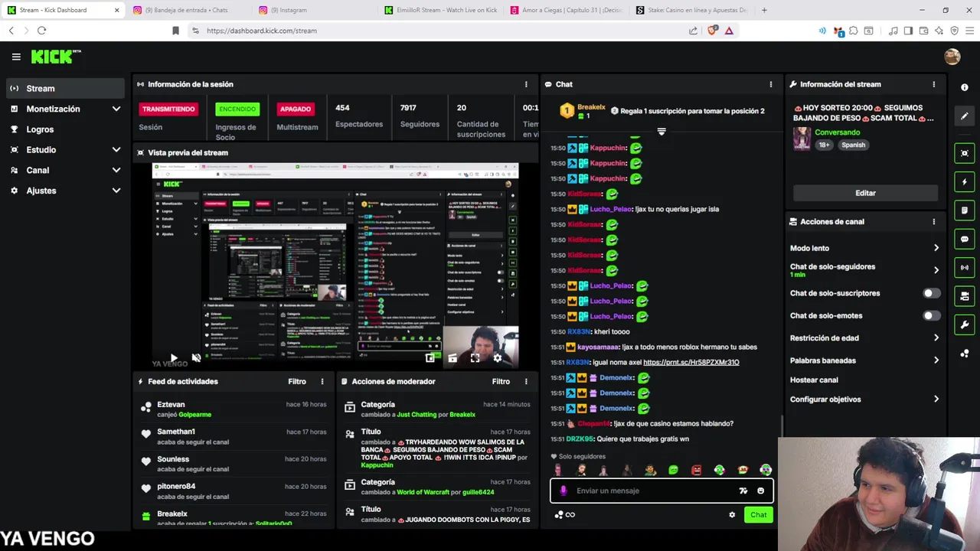
Task: Click the wrench icon in right sidebar
Action: (965, 324)
